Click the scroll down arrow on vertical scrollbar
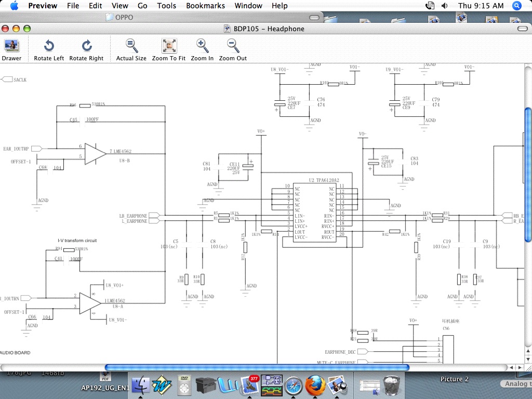Image resolution: width=532 pixels, height=399 pixels. pos(528,359)
